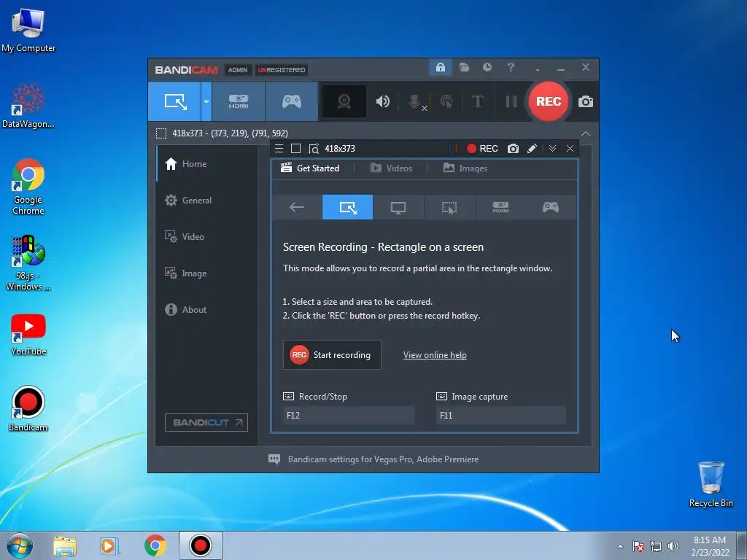Viewport: 747px width, 560px height.
Task: Open the help question mark icon
Action: pos(511,67)
